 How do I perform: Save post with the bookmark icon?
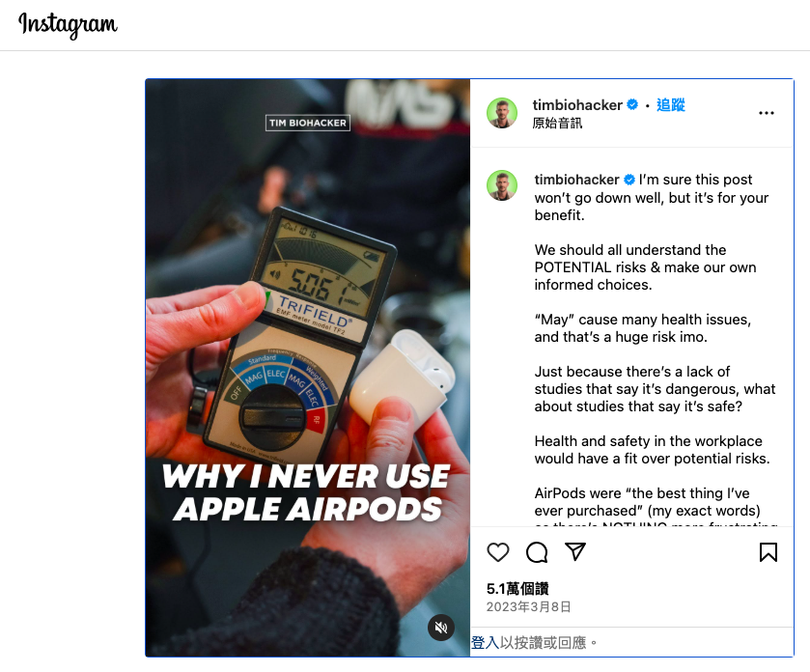(x=768, y=552)
